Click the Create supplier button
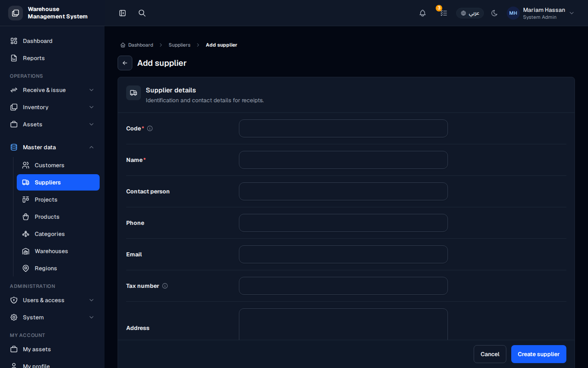Viewport: 588px width, 368px height. [539, 354]
